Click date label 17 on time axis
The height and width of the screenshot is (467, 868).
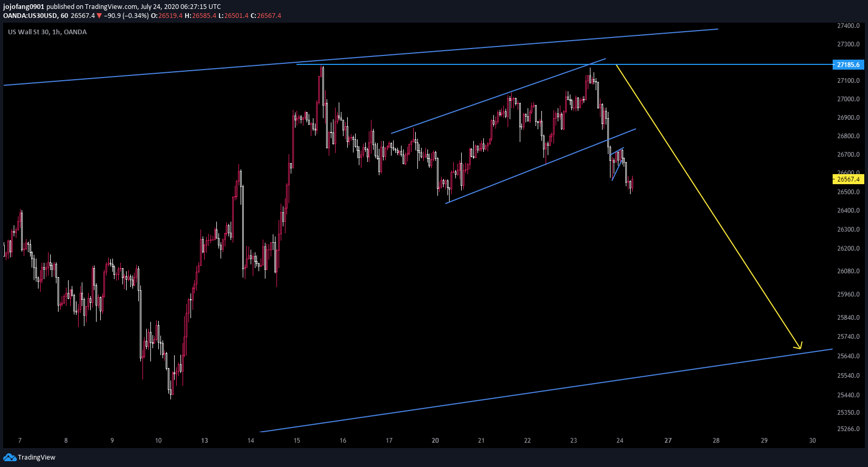tap(389, 441)
